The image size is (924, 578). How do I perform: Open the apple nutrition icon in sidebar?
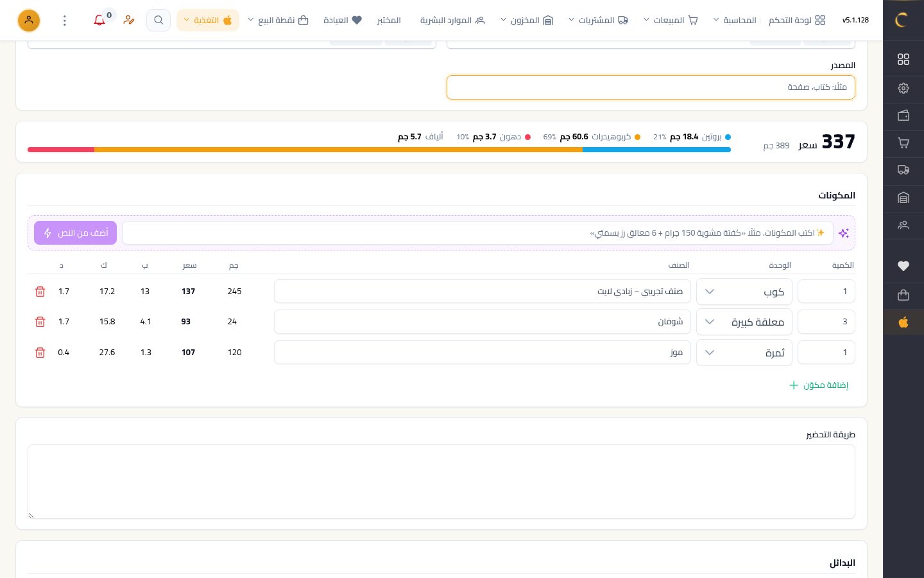tap(903, 322)
